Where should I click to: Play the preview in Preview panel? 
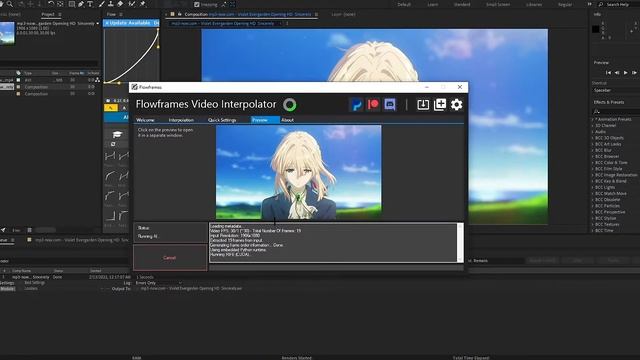pos(626,73)
